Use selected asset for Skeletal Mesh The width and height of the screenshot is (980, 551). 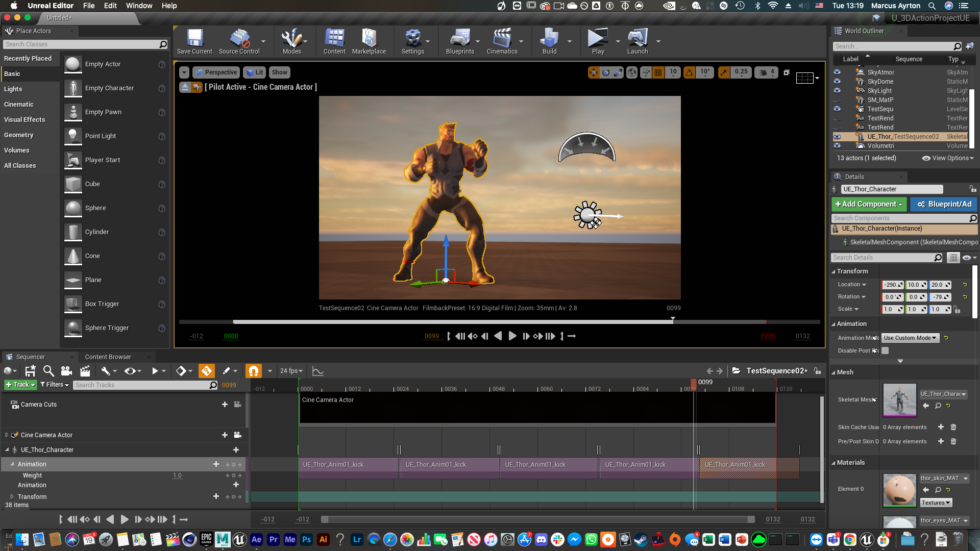(x=926, y=406)
